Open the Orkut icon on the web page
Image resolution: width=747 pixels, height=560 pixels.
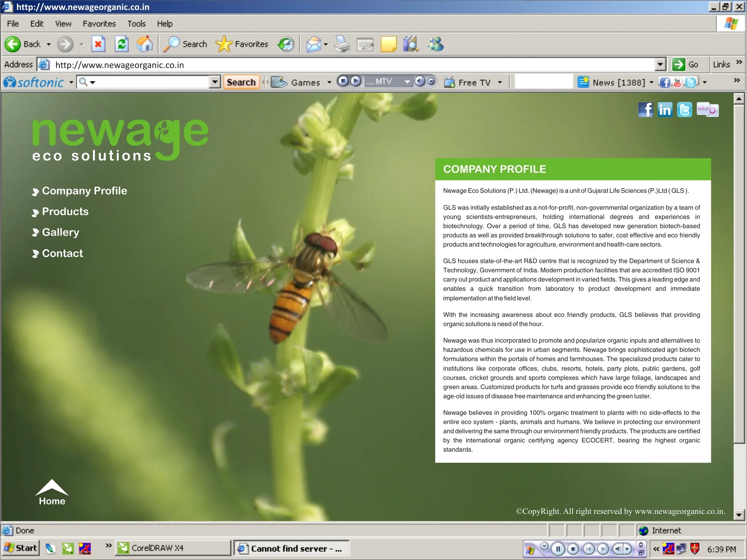tap(707, 110)
